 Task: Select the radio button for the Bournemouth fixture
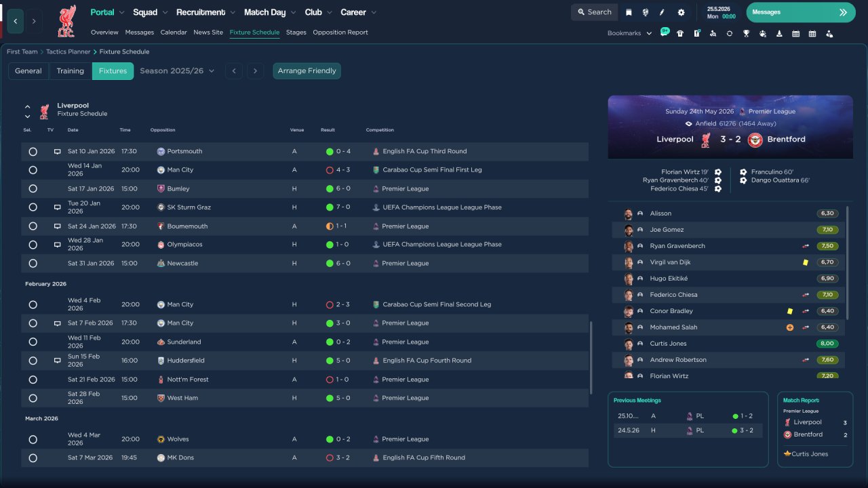click(33, 226)
